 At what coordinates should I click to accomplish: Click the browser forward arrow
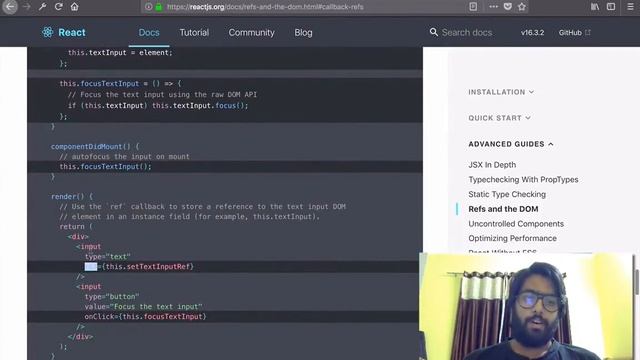point(27,7)
